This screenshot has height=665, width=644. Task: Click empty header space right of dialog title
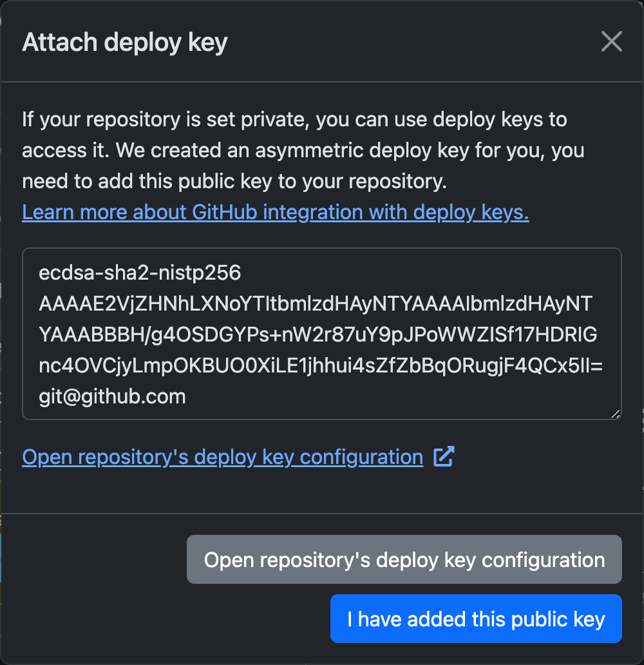(412, 43)
